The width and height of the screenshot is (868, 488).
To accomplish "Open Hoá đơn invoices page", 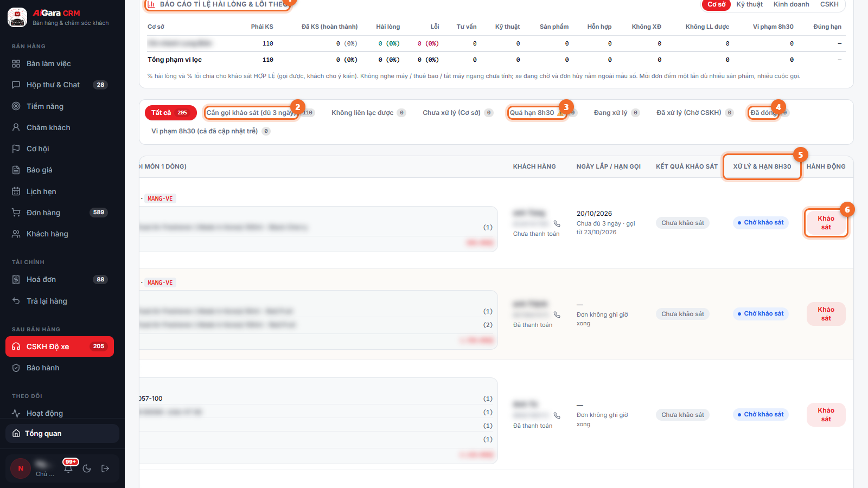I will pyautogui.click(x=60, y=279).
